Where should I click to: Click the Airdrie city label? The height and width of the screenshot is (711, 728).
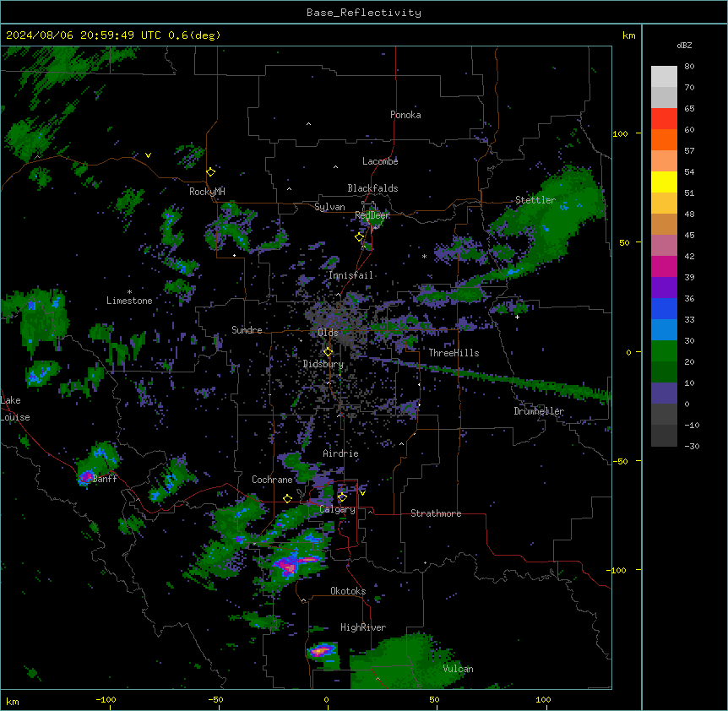coord(341,453)
